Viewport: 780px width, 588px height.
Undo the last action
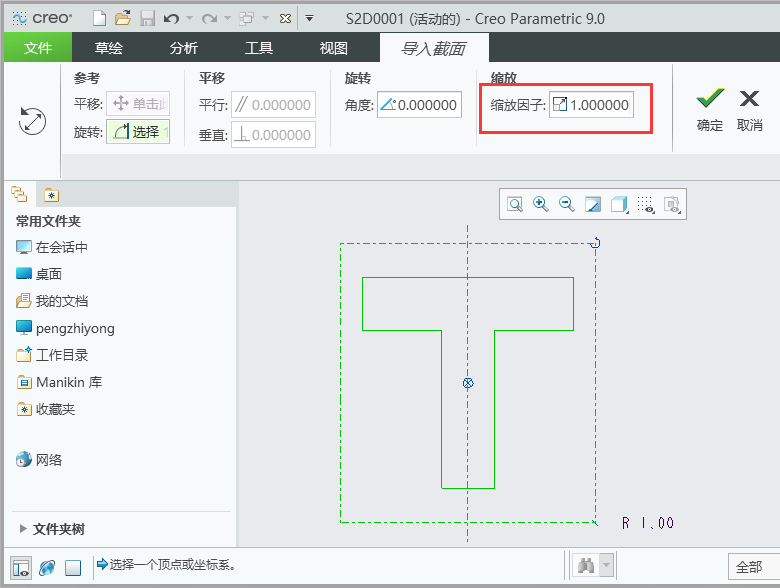click(171, 19)
